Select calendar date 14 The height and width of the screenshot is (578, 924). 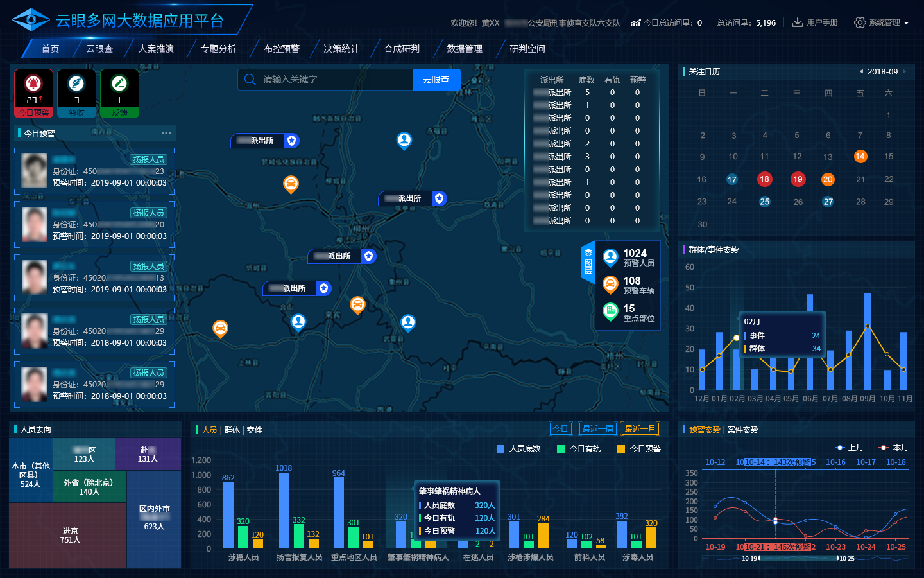[860, 156]
